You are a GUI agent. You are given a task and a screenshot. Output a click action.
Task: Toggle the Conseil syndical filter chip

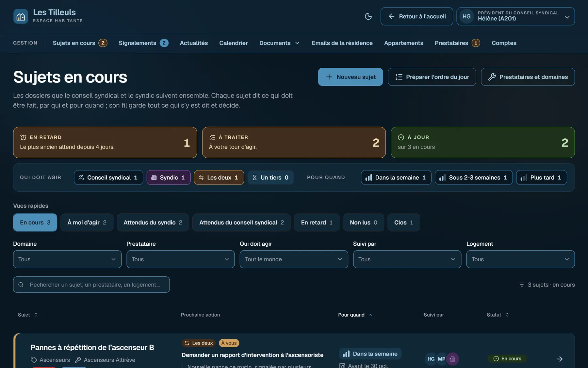108,178
